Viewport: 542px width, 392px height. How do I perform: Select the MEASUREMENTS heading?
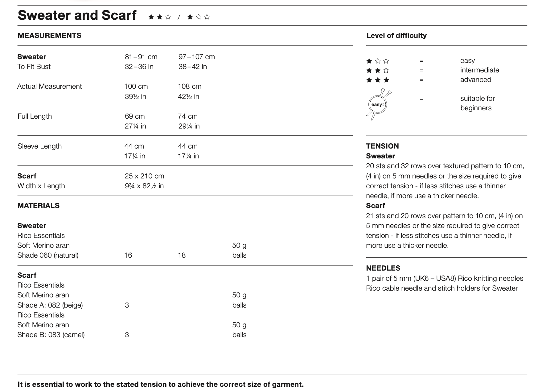click(x=49, y=35)
